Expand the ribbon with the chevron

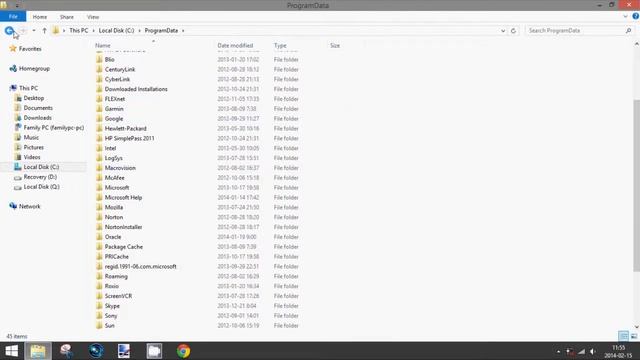[x=625, y=17]
